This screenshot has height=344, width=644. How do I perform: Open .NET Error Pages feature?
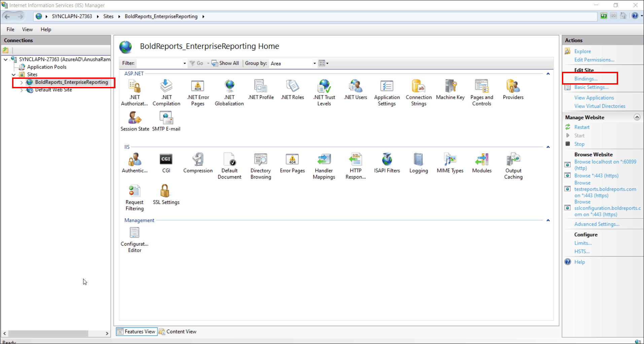pos(198,93)
